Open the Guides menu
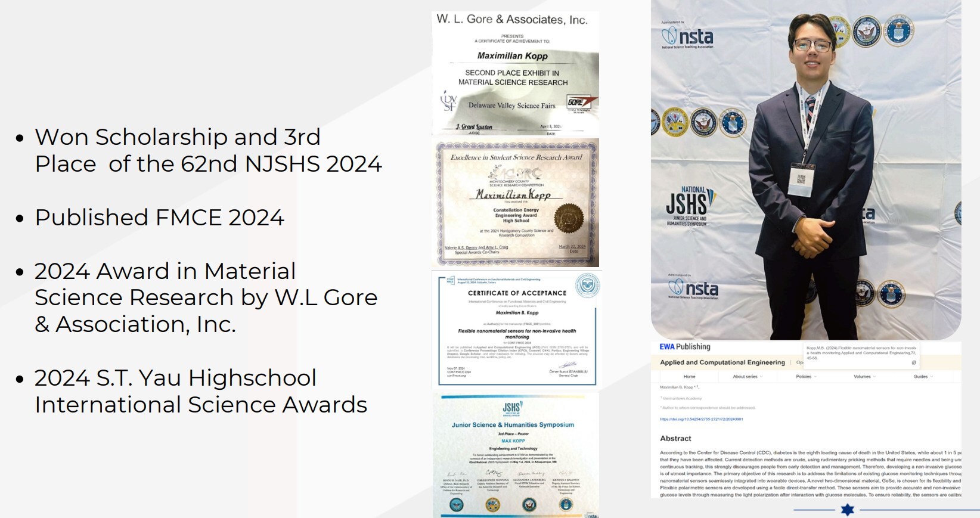980x518 pixels. pyautogui.click(x=922, y=377)
